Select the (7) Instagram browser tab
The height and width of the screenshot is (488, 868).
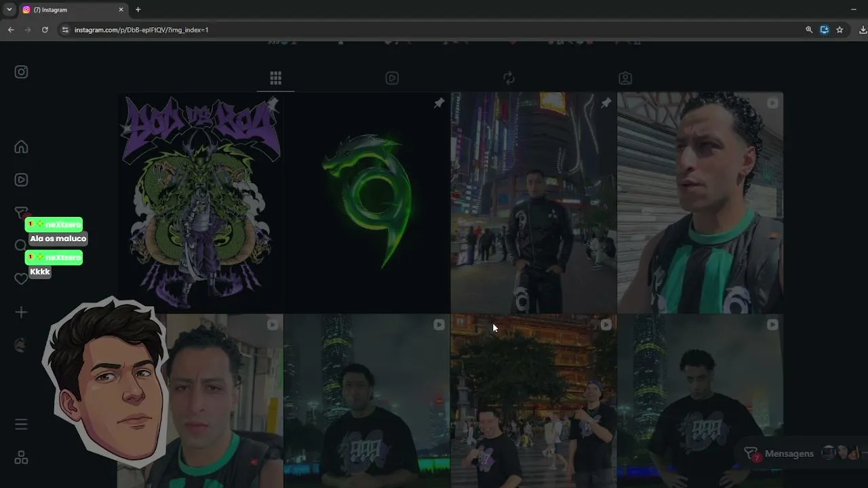pos(73,9)
